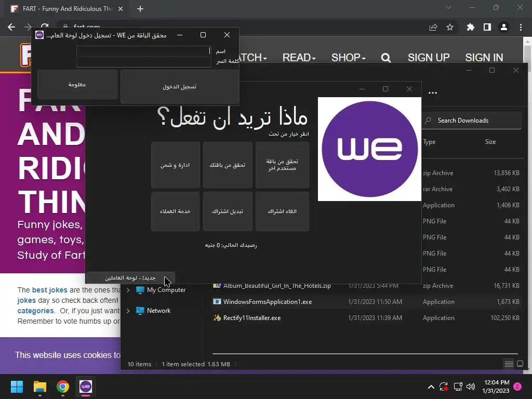Click SIGN IN on the website
The height and width of the screenshot is (399, 532).
(x=484, y=58)
